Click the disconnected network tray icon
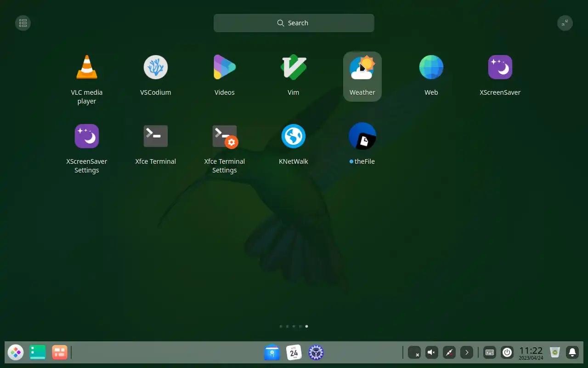The image size is (588, 368). pos(449,353)
